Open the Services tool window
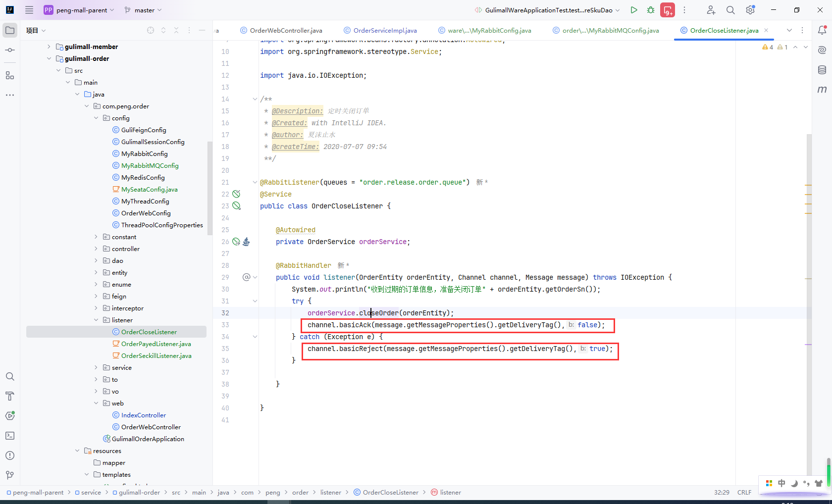Image resolution: width=832 pixels, height=504 pixels. point(10,416)
